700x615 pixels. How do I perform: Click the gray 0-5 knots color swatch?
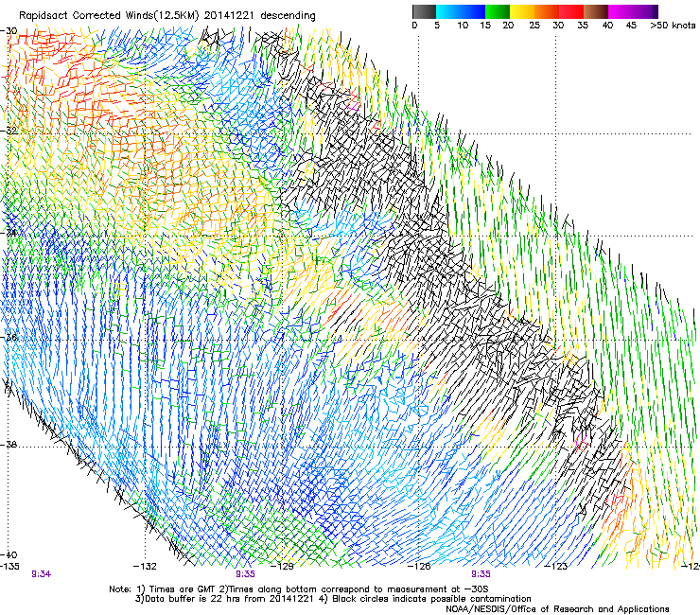424,11
